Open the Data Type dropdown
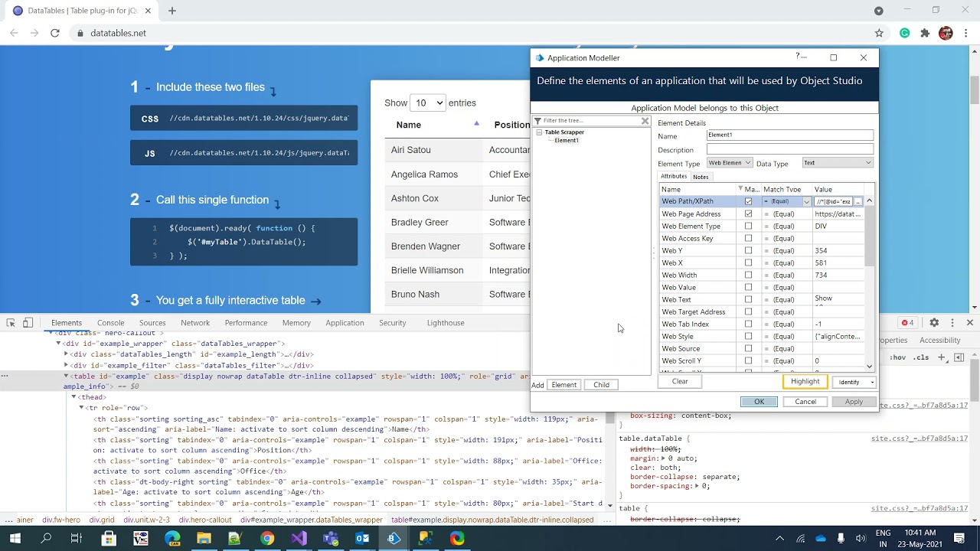Viewport: 980px width, 551px height. (837, 163)
